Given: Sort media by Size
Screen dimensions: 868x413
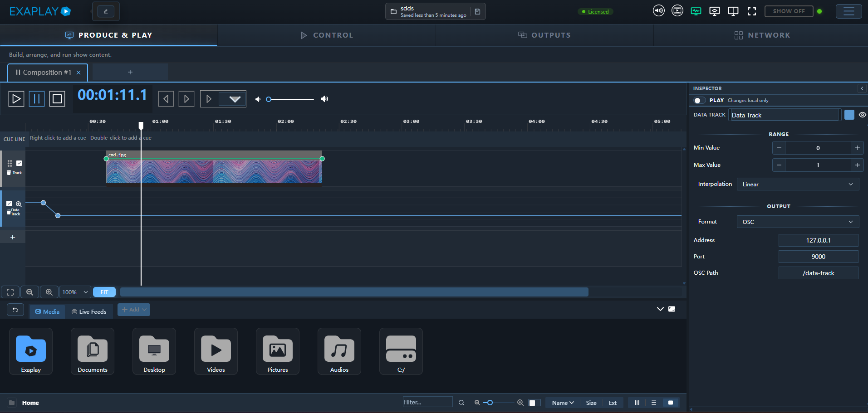Looking at the screenshot, I should click(591, 403).
